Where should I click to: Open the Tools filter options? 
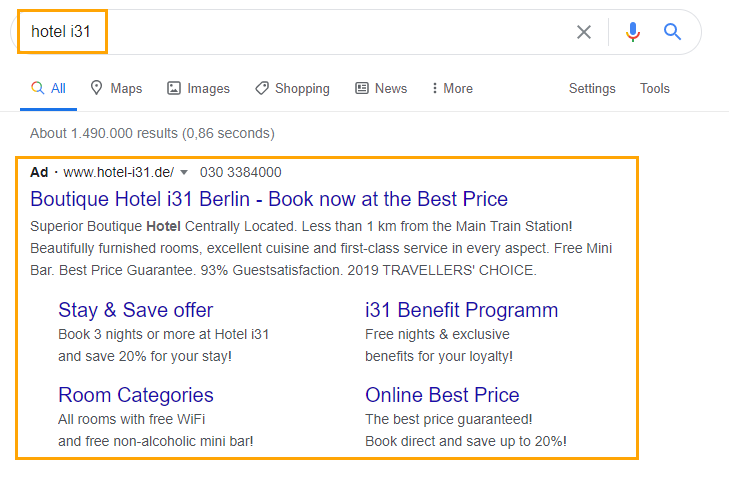[x=655, y=88]
